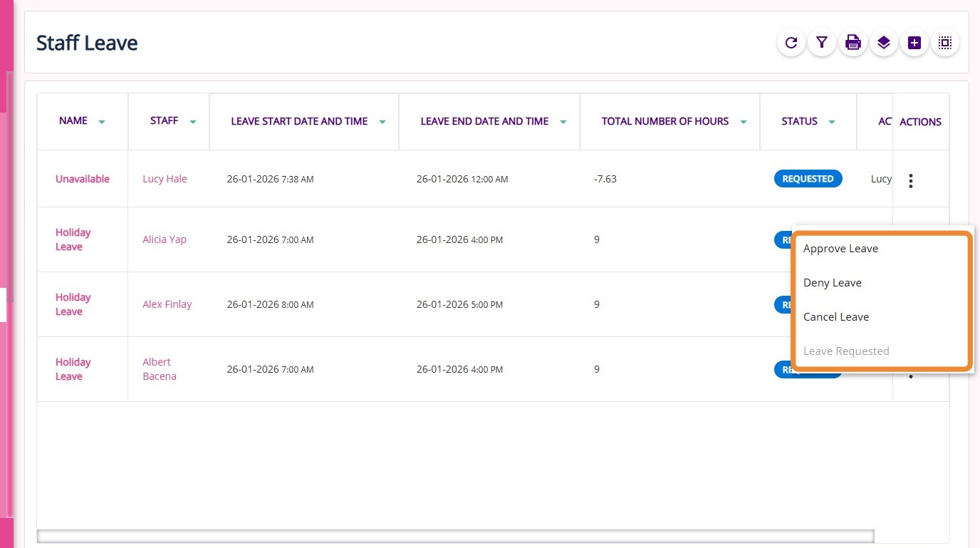The image size is (980, 548).
Task: Choose Deny Leave in the menu
Action: coord(832,283)
